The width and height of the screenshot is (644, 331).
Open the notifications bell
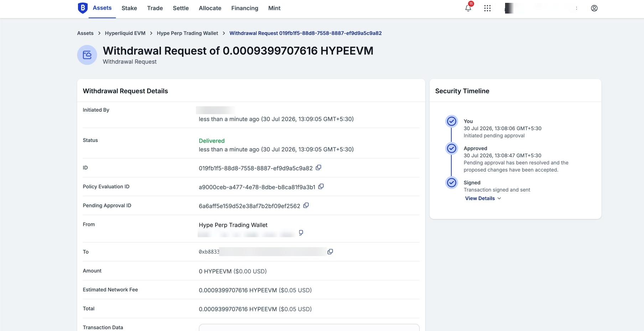point(468,8)
